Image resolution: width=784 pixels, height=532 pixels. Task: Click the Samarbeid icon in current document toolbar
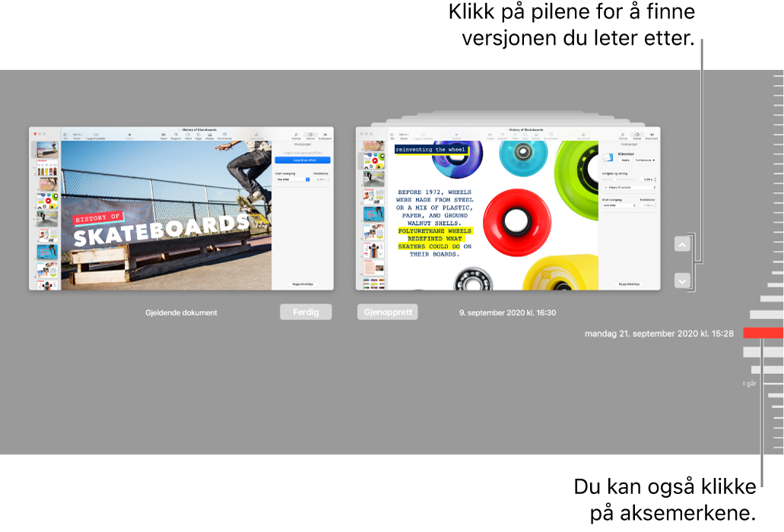pos(256,136)
